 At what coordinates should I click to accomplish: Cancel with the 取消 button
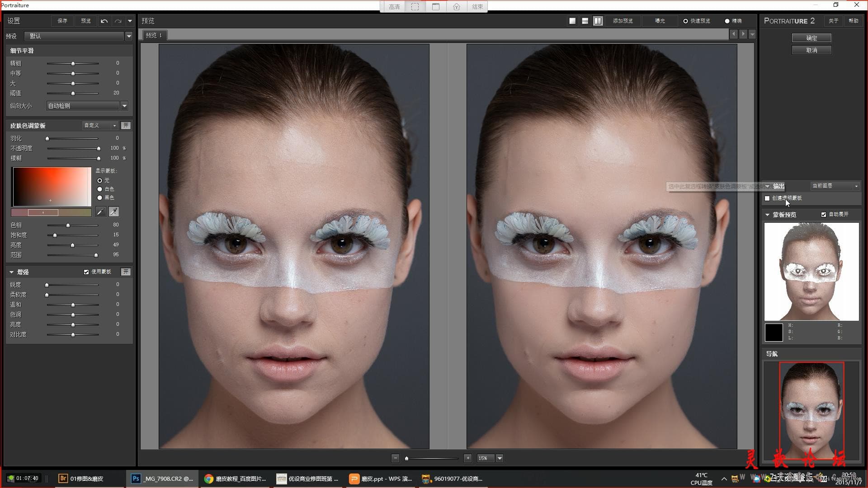point(811,50)
